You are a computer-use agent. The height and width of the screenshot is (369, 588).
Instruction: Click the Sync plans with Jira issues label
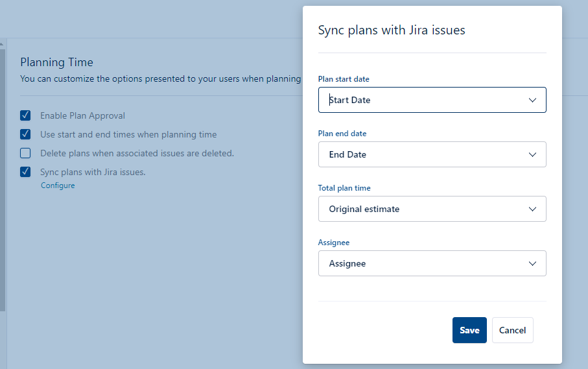(x=93, y=172)
